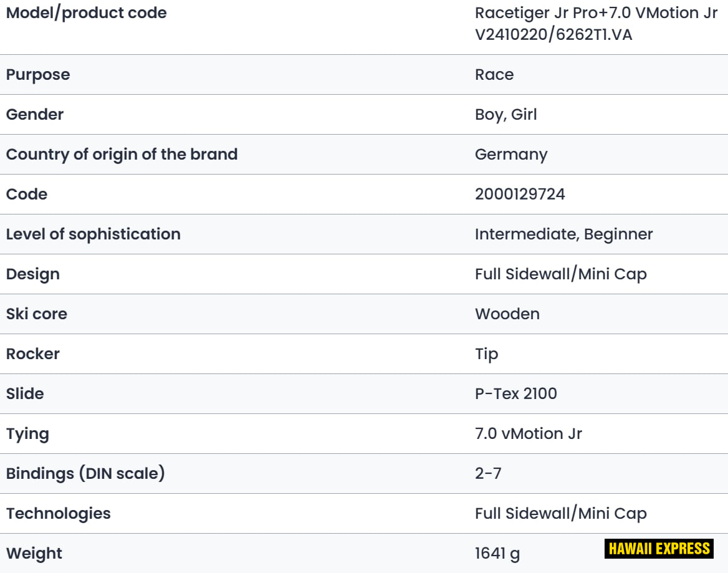Click the Intermediate, Beginner value
The image size is (728, 573).
click(563, 234)
